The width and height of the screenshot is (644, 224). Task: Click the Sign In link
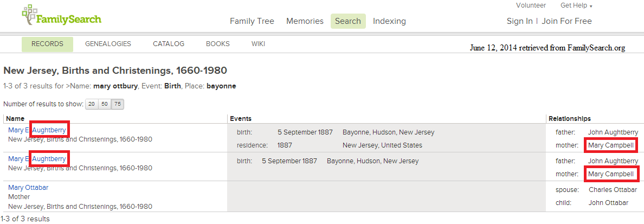[x=519, y=21]
